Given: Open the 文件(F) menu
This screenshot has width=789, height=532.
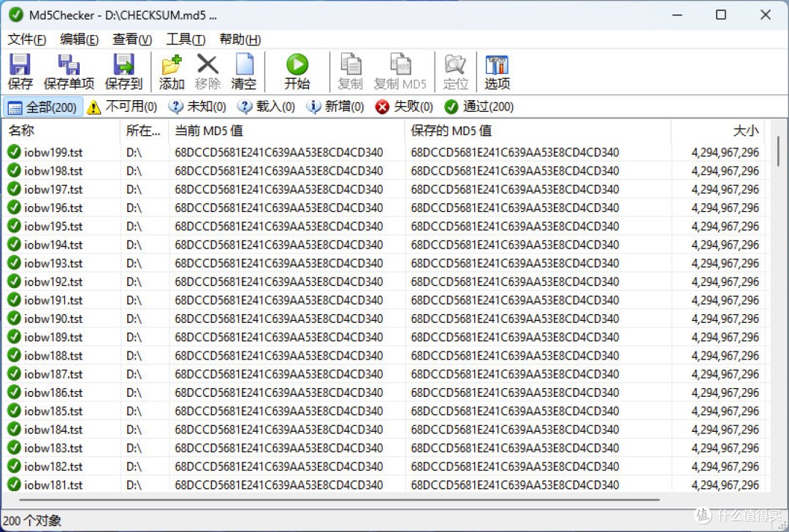Looking at the screenshot, I should click(x=27, y=39).
